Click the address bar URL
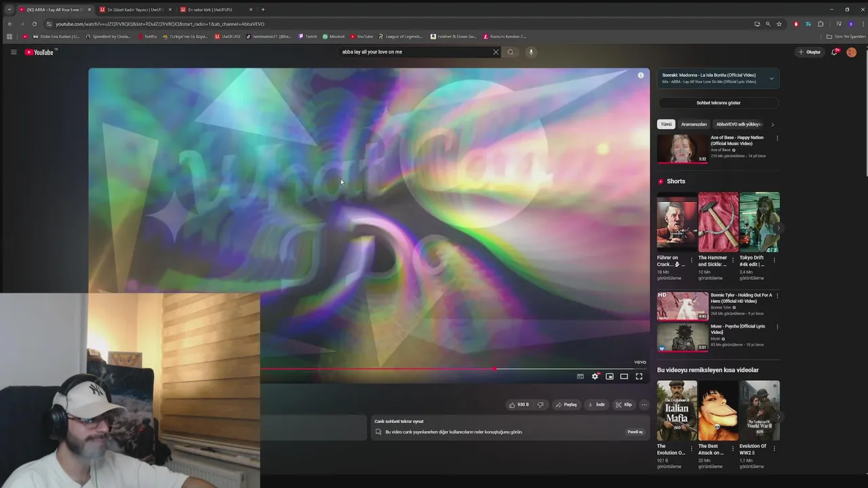This screenshot has height=488, width=868. 160,24
